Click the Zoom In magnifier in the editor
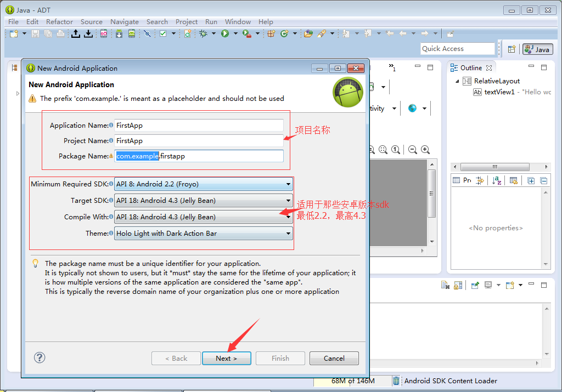Viewport: 562px width, 392px height. tap(425, 150)
